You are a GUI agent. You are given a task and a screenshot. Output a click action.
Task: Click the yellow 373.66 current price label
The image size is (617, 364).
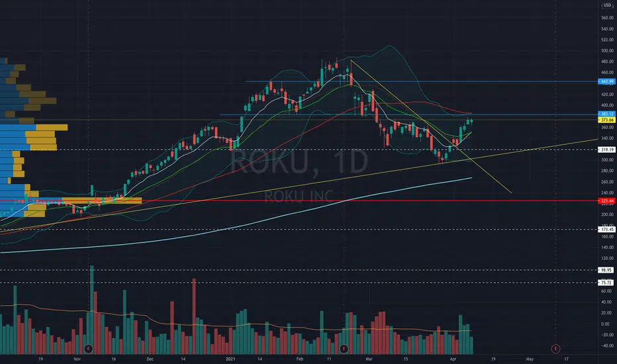tap(607, 120)
